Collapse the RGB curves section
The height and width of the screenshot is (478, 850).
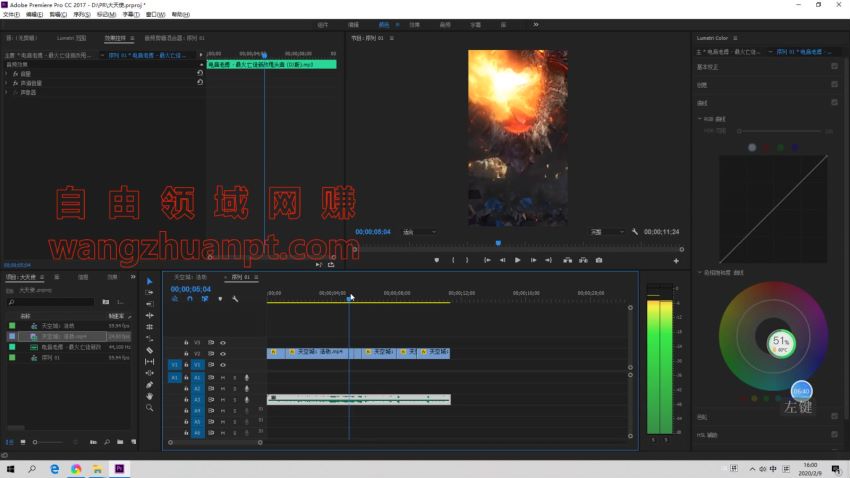point(699,119)
